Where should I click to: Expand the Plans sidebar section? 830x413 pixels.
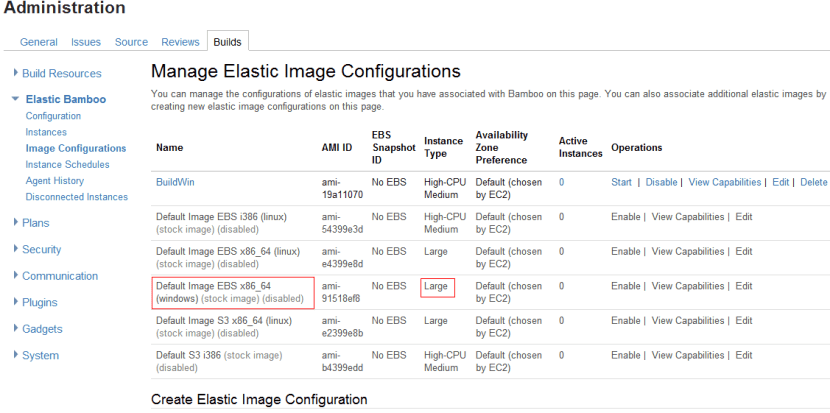coord(35,222)
